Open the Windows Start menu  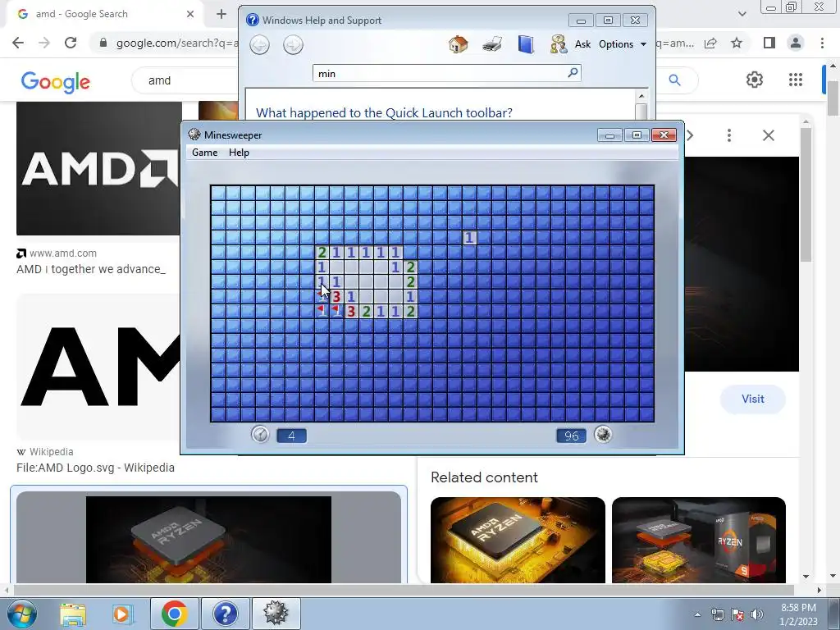21,614
